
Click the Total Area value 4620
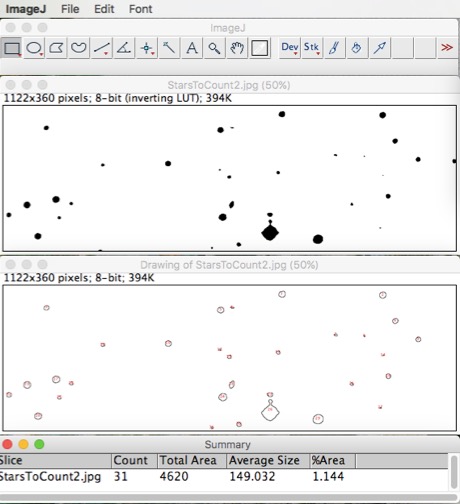pyautogui.click(x=174, y=476)
